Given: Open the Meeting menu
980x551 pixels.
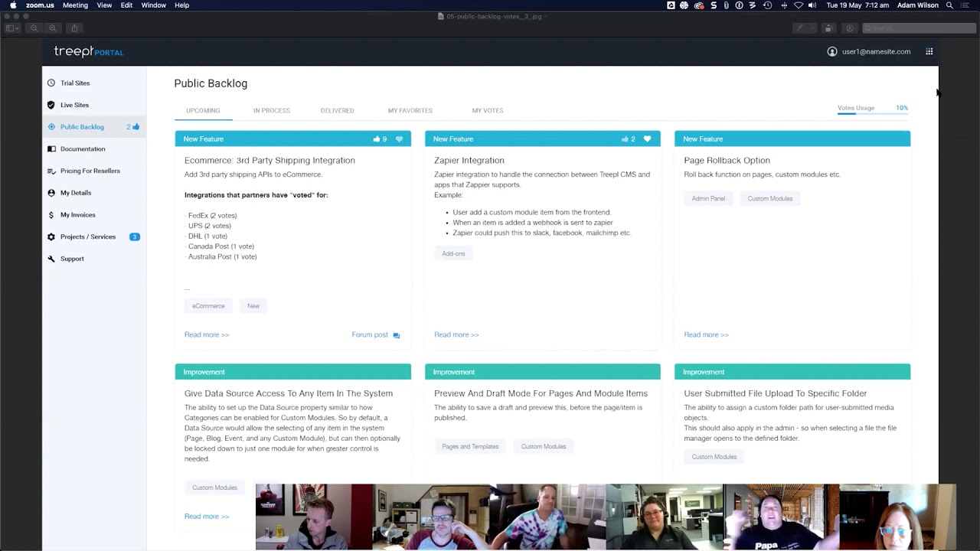Looking at the screenshot, I should [75, 5].
